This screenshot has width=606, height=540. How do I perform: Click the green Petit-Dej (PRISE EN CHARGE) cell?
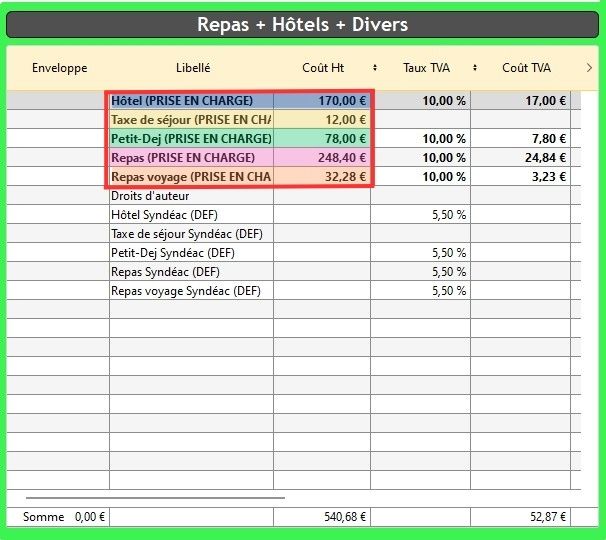(190, 139)
